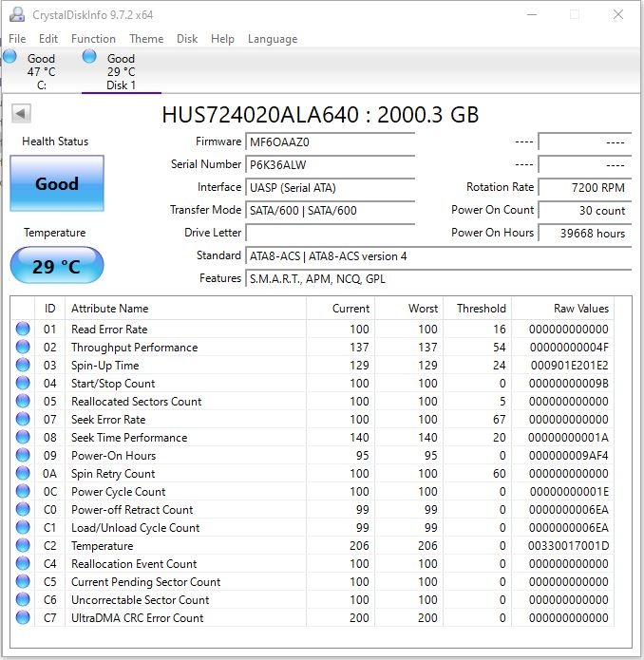Click the Serial Number field P6K36ALW
This screenshot has width=644, height=660.
(330, 164)
